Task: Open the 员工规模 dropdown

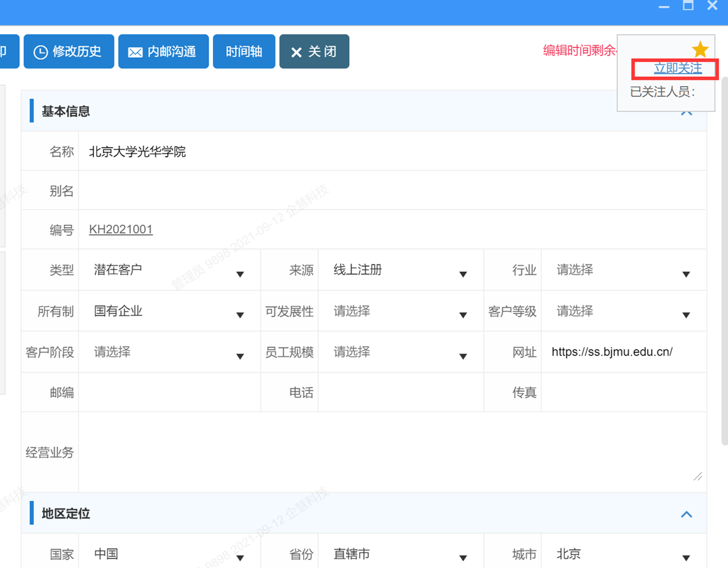Action: [400, 352]
